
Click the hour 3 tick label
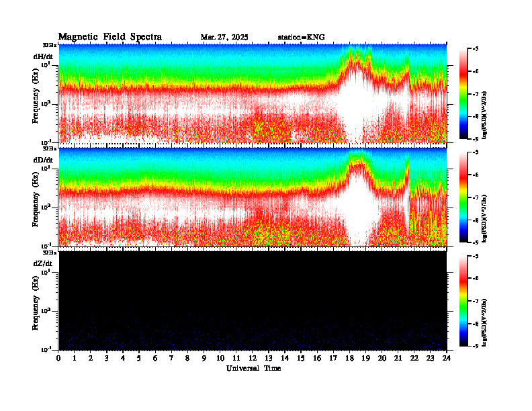(107, 358)
